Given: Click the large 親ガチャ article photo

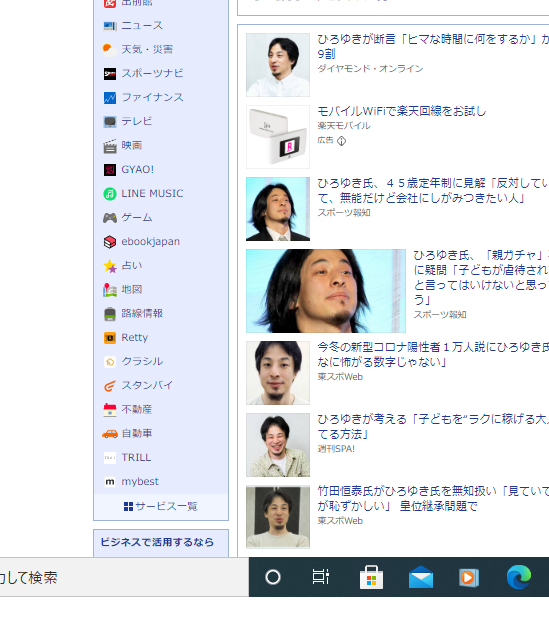Looking at the screenshot, I should (326, 291).
